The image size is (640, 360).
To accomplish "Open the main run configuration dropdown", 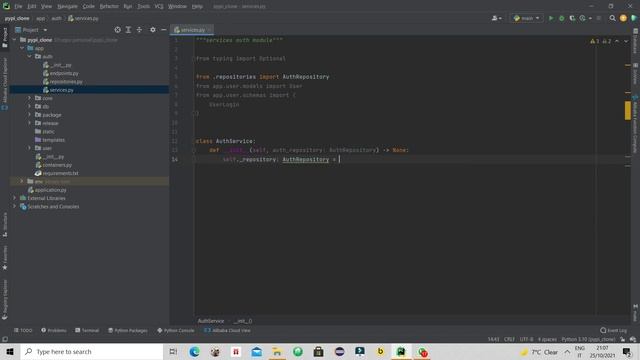I will click(527, 18).
